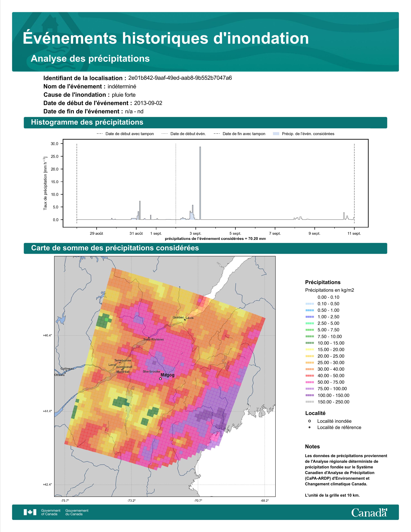Click the Ottawa label on map
This screenshot has width=411, height=532.
[x=59, y=375]
